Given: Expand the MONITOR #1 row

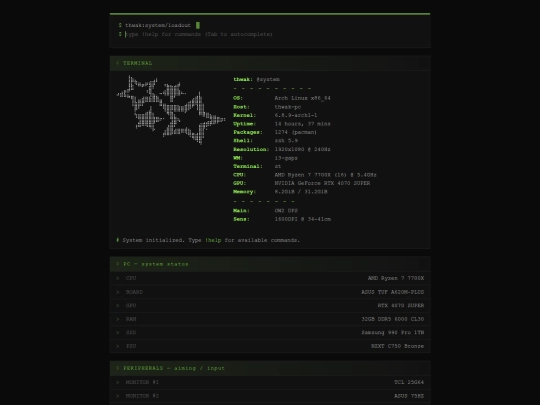Looking at the screenshot, I should [270, 382].
